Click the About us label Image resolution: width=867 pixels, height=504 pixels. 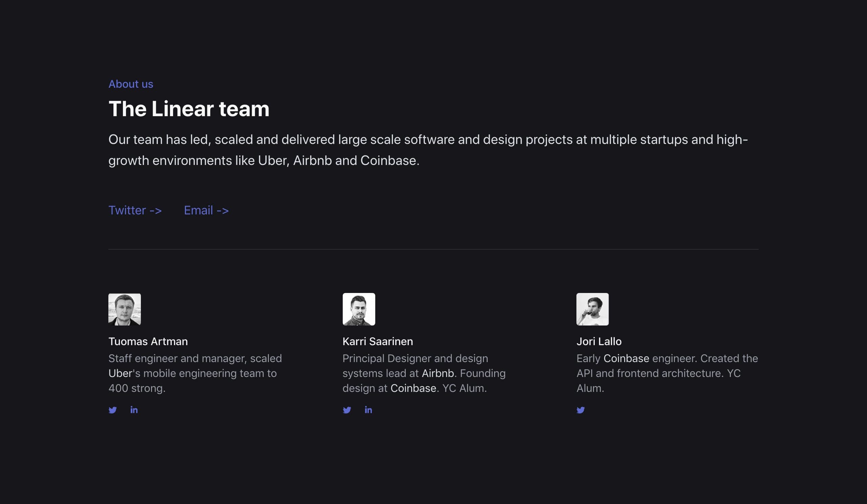131,84
